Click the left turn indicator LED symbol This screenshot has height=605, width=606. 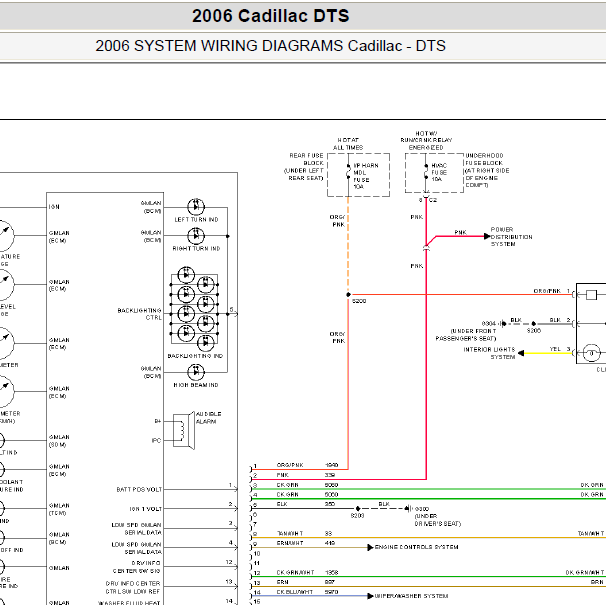click(x=196, y=206)
